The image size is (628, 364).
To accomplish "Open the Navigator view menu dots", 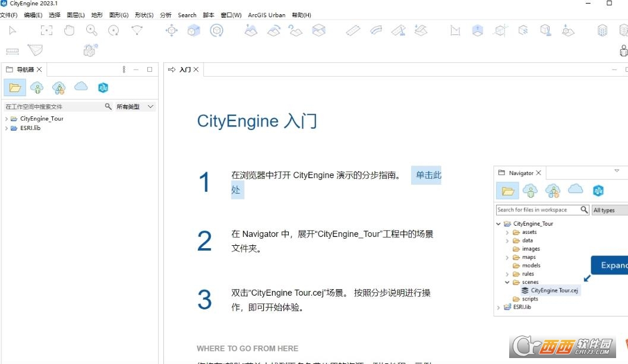I will coord(124,69).
